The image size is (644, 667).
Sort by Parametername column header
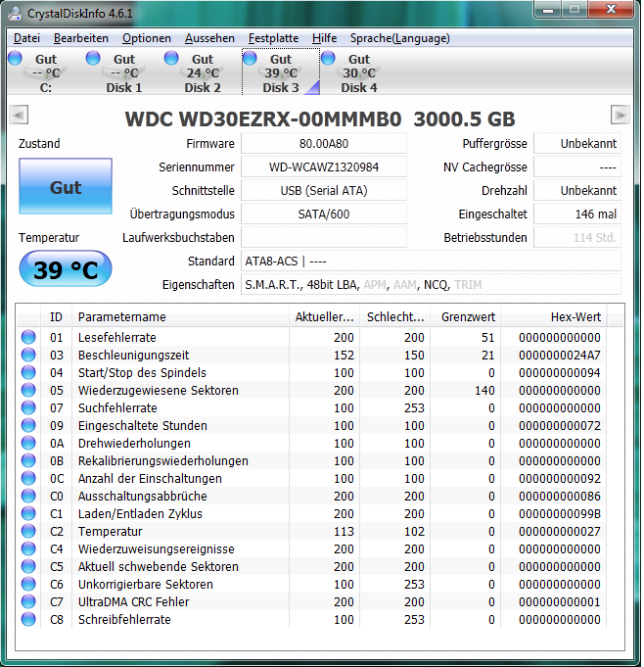point(181,317)
